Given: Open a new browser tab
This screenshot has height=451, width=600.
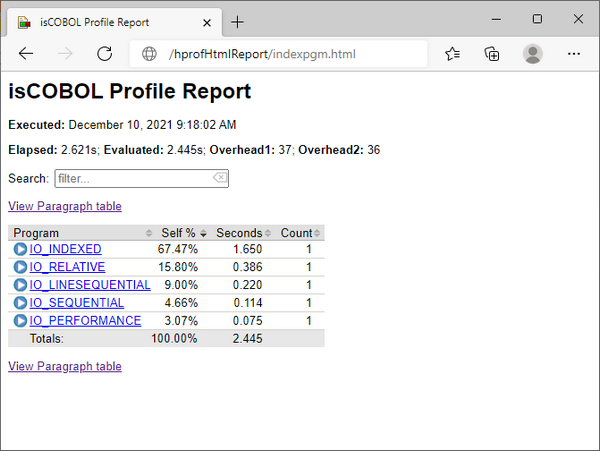Looking at the screenshot, I should 237,22.
